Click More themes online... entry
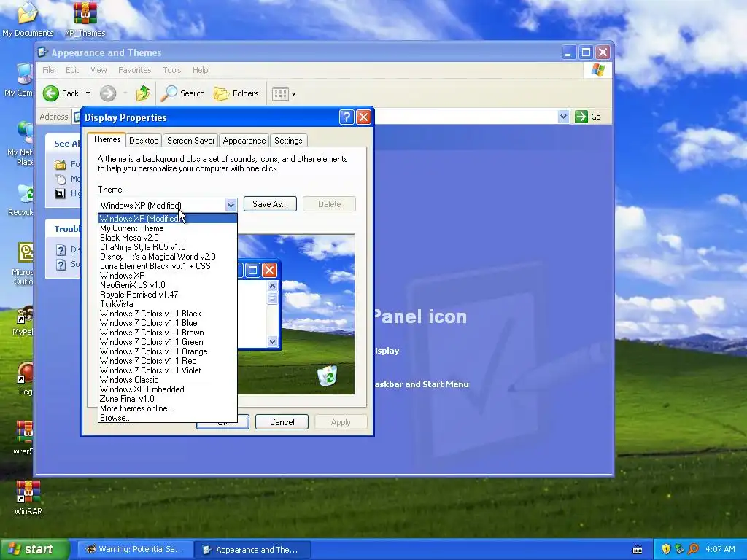 [167, 408]
